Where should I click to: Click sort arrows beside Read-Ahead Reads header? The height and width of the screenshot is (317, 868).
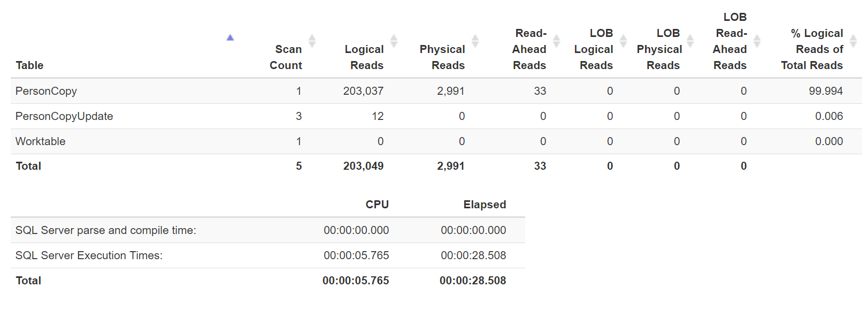pos(557,41)
